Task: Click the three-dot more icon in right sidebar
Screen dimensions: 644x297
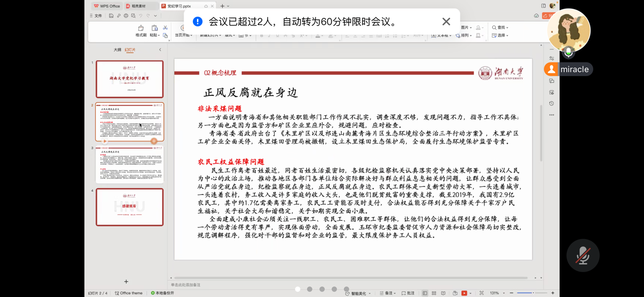Action: point(552,115)
